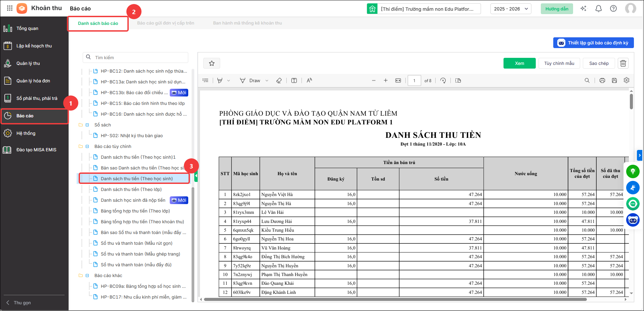Collapse the Sổ sách folder
Screen dimensions: 644x311
point(87,125)
